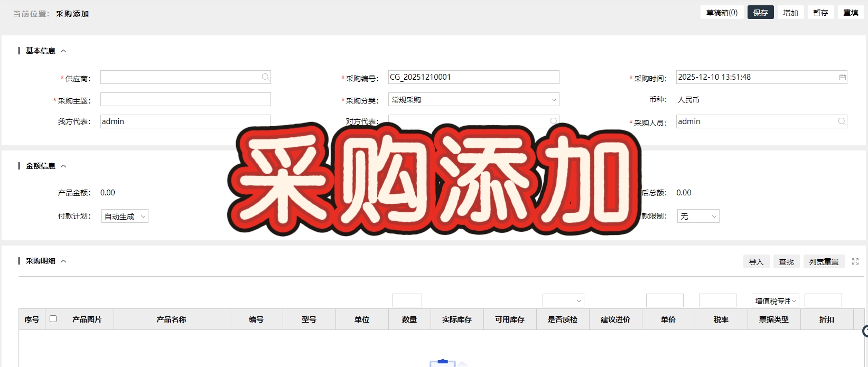Click the 编号 column header
This screenshot has height=367, width=868.
256,319
